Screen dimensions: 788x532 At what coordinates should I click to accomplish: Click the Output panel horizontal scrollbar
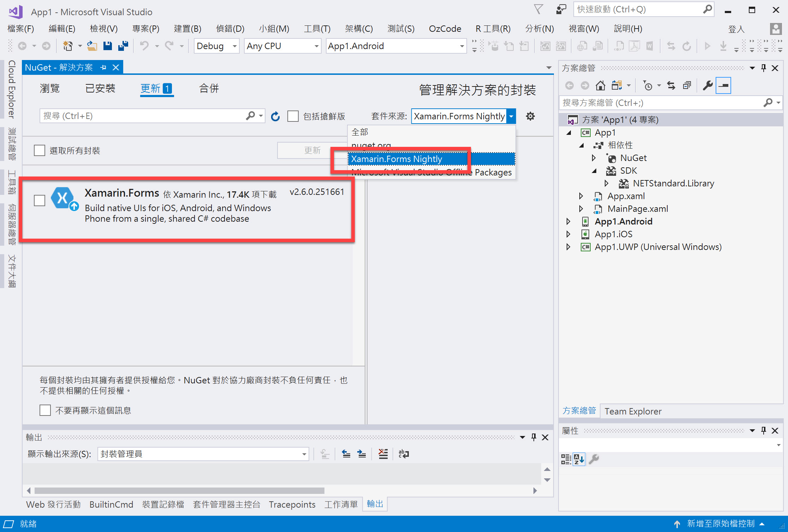click(179, 491)
